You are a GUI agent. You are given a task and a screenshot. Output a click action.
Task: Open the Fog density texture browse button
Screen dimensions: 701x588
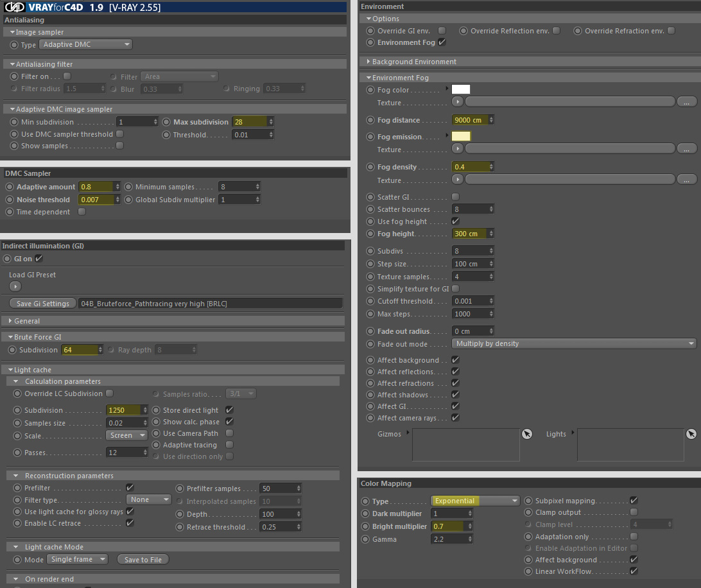[687, 179]
